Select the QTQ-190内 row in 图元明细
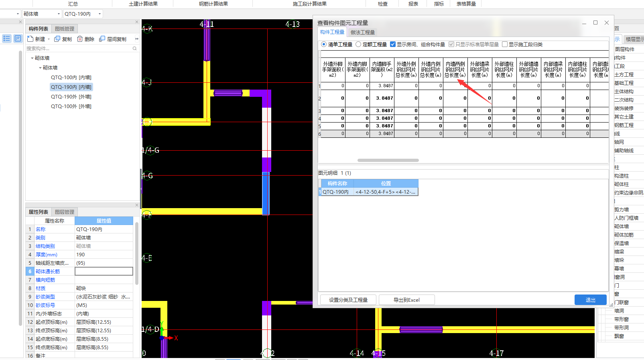Viewport: 644px width, 360px height. pyautogui.click(x=369, y=192)
